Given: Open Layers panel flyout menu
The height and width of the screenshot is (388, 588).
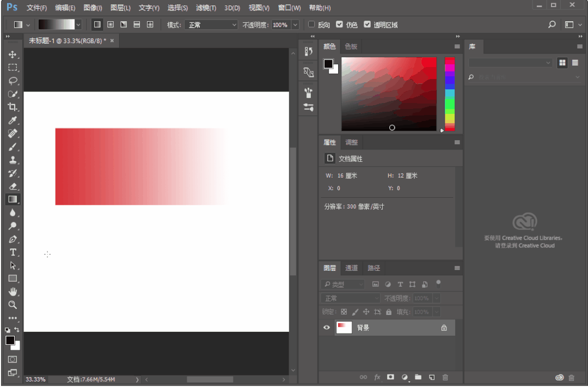Looking at the screenshot, I should [457, 268].
